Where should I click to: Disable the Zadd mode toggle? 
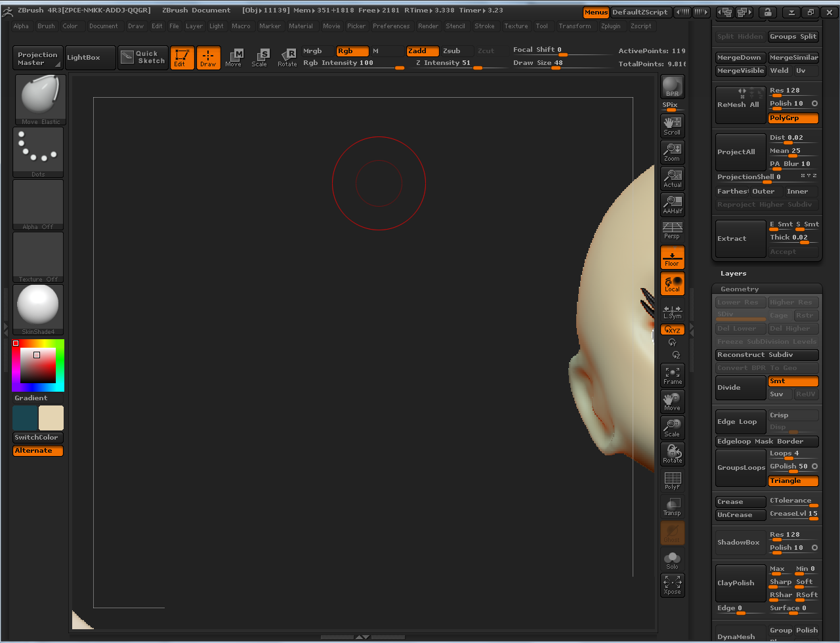422,51
